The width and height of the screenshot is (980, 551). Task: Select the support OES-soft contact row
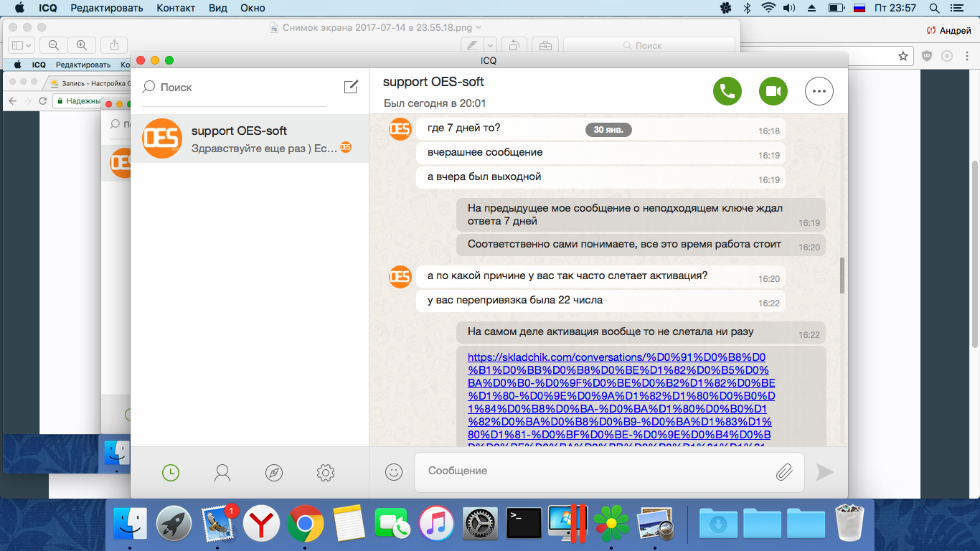[250, 138]
